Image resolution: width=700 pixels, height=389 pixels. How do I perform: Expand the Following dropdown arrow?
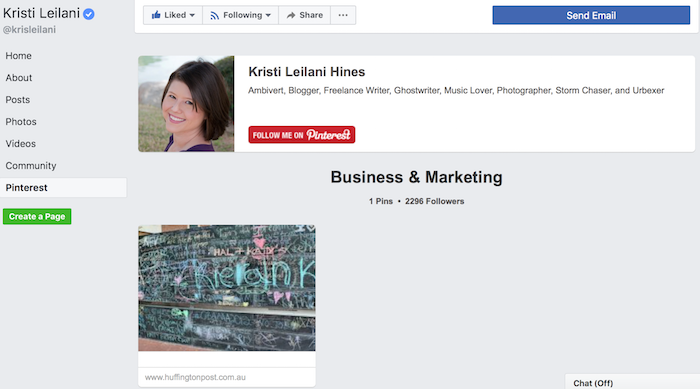pos(268,15)
